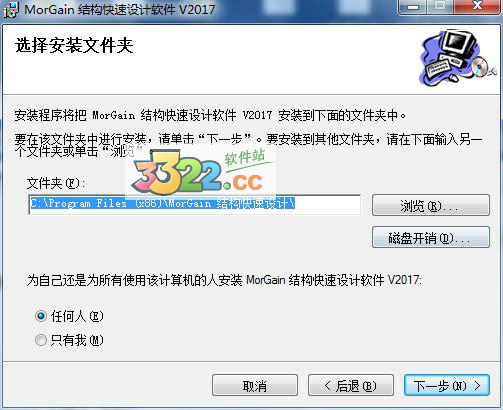Click the computer and CD graphic

457,57
